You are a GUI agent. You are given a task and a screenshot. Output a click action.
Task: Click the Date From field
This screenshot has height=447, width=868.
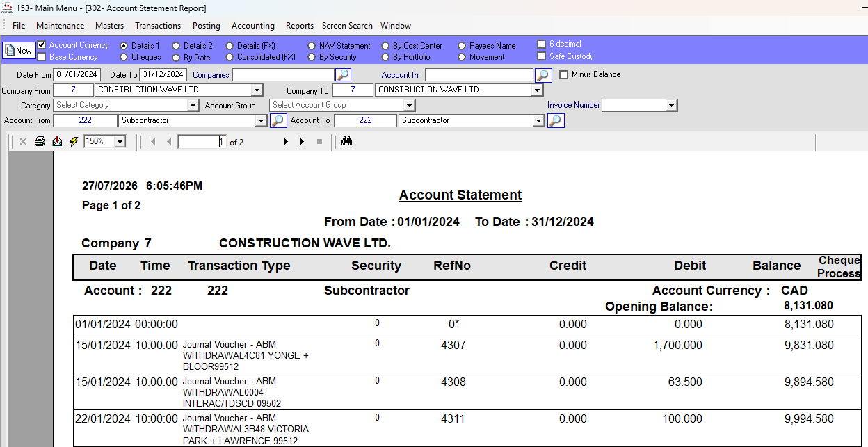[x=77, y=74]
